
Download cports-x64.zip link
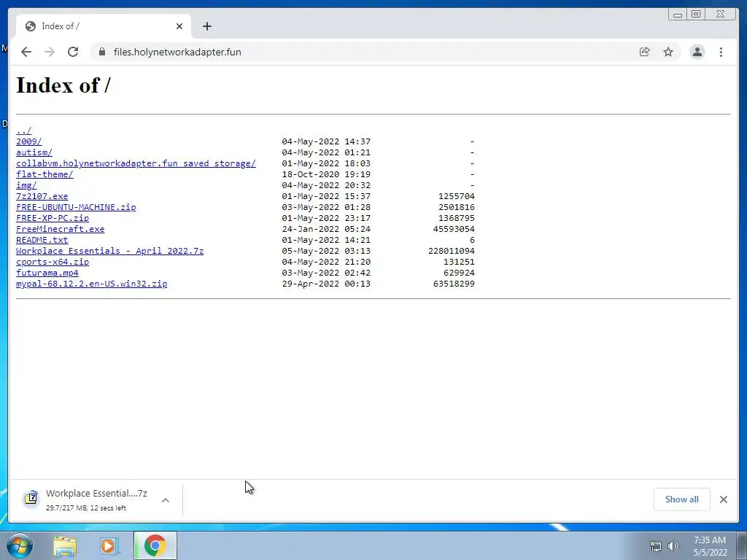[x=53, y=262]
